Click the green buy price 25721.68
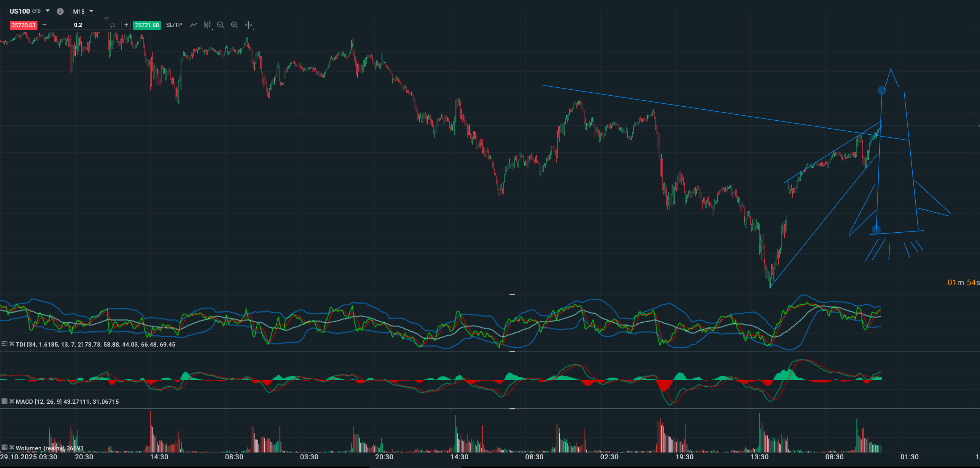Viewport: 980px width, 468px height. (147, 25)
